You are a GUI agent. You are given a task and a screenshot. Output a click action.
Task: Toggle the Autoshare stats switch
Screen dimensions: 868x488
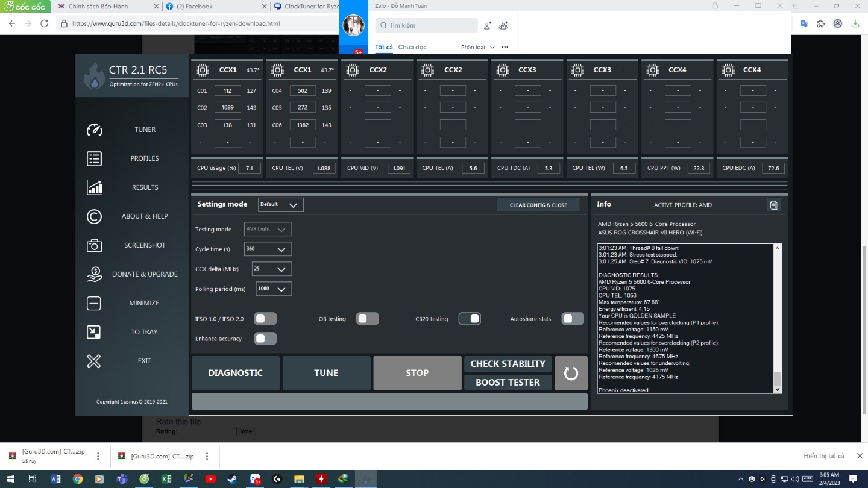click(573, 319)
